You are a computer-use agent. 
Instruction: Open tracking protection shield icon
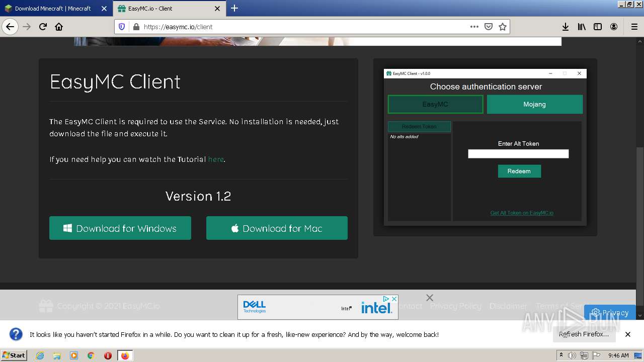[122, 27]
